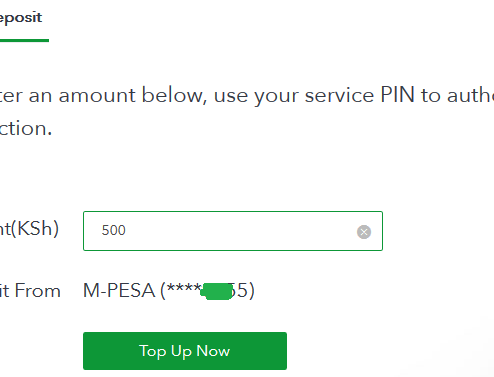Focus the Amount(KSh) input field
The width and height of the screenshot is (494, 377).
tap(233, 231)
